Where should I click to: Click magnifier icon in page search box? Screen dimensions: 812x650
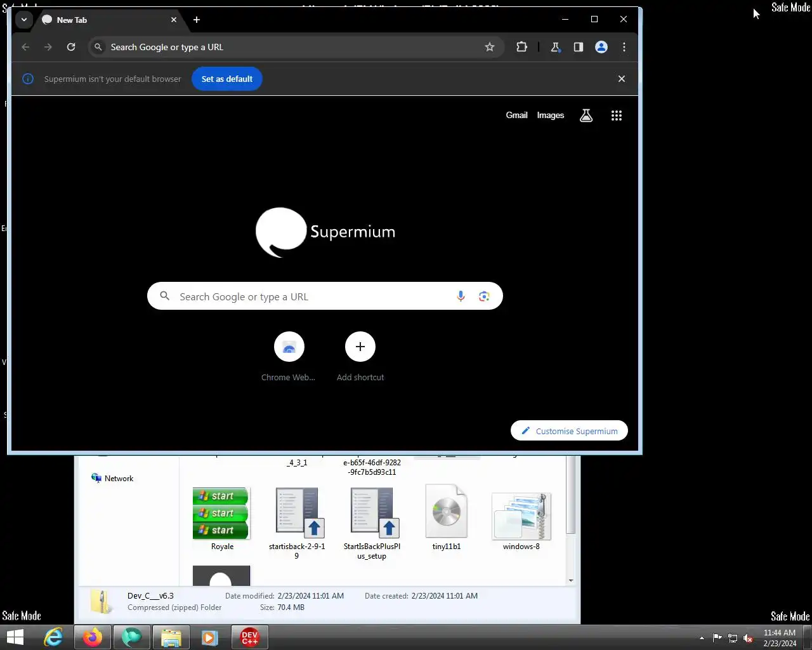(x=165, y=296)
